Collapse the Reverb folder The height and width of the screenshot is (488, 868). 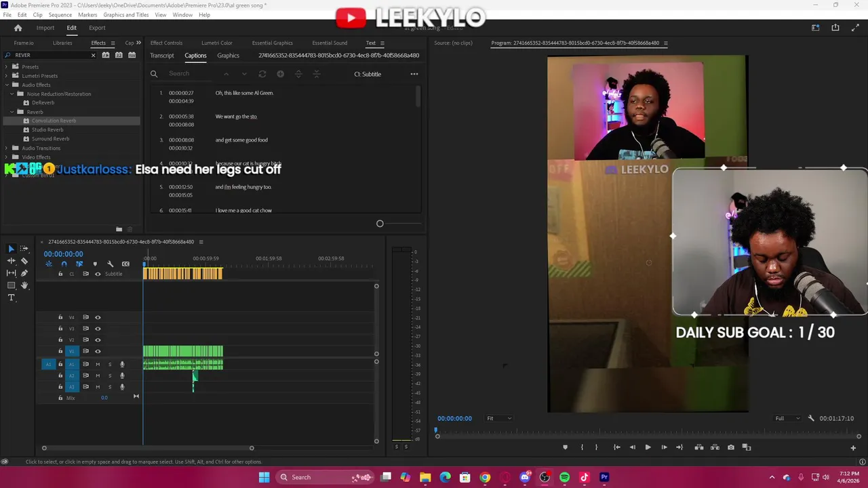[12, 112]
